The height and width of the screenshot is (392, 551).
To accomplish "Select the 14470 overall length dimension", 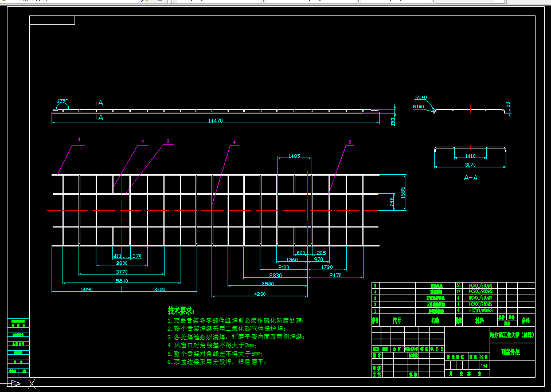I will pyautogui.click(x=216, y=120).
